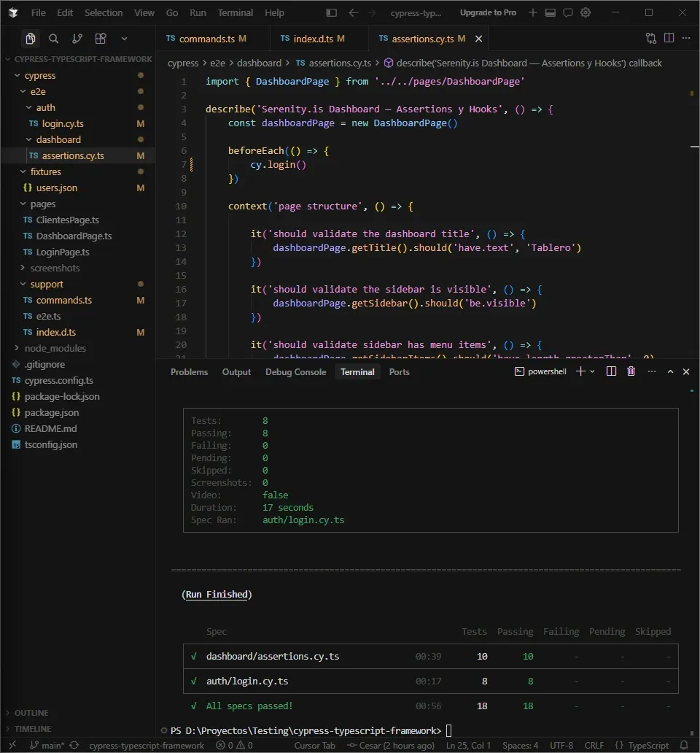Open the File menu
Screen dimensions: 700x753
pyautogui.click(x=39, y=12)
